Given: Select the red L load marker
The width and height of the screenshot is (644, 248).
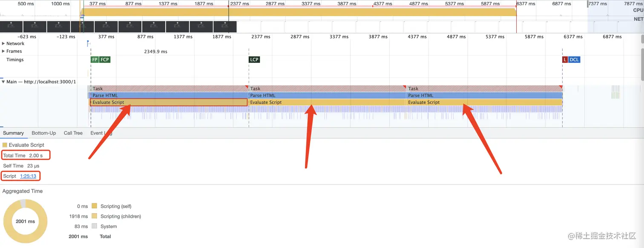Looking at the screenshot, I should coord(565,60).
